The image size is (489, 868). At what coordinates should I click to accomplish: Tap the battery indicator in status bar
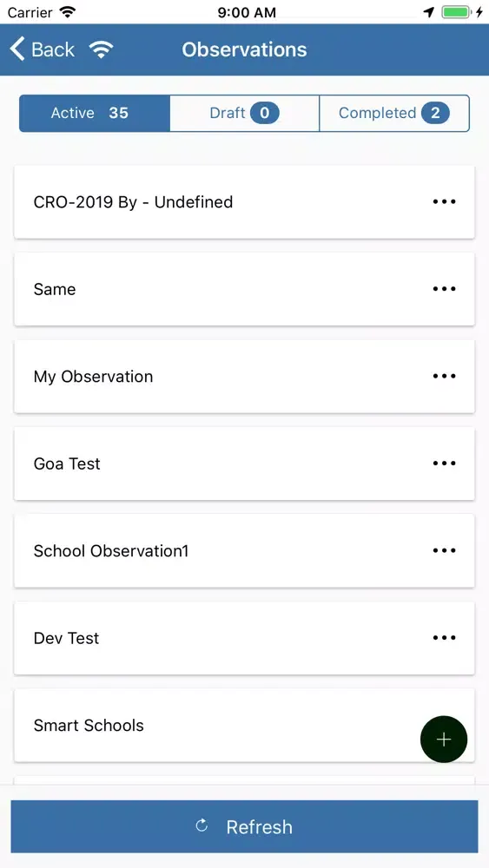point(456,12)
